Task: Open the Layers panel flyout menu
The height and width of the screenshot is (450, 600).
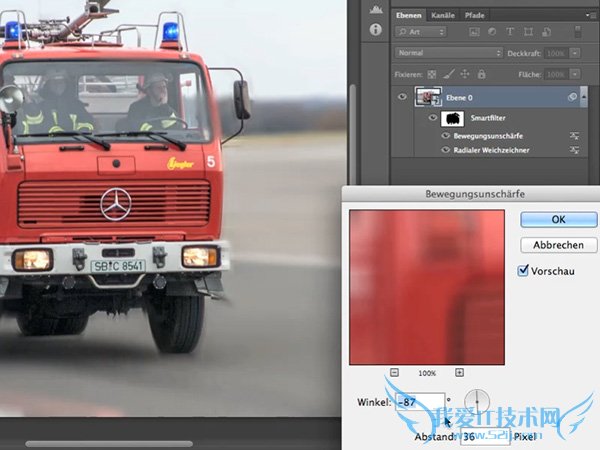Action: [x=589, y=15]
